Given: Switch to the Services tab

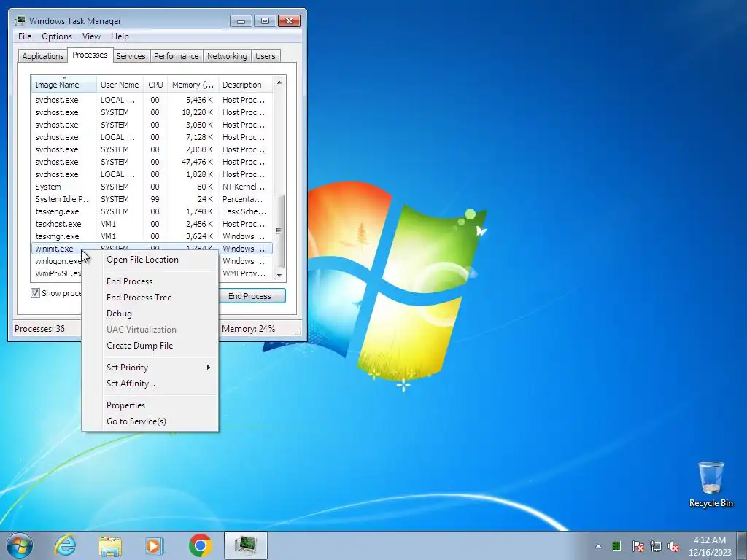Looking at the screenshot, I should pos(131,56).
